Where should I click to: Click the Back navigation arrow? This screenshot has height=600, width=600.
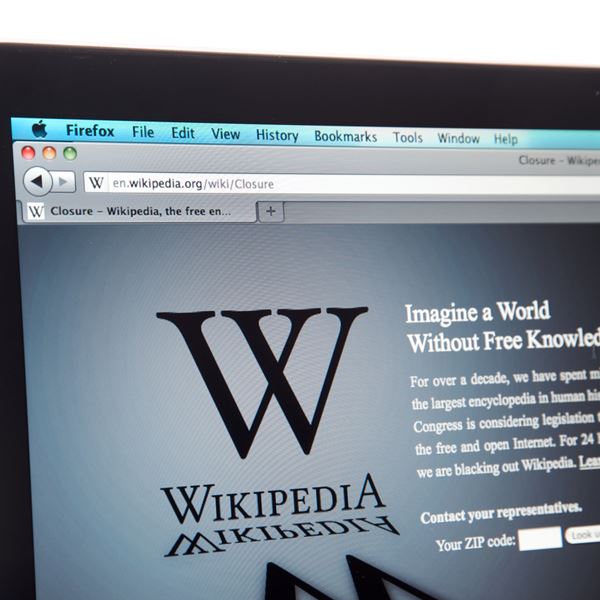click(x=37, y=181)
